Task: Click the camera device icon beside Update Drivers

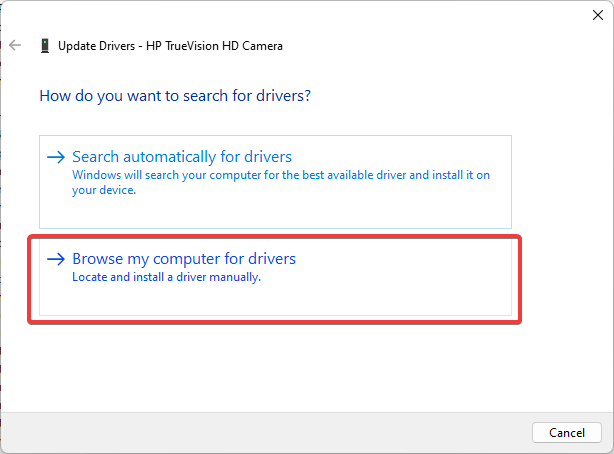Action: (45, 46)
